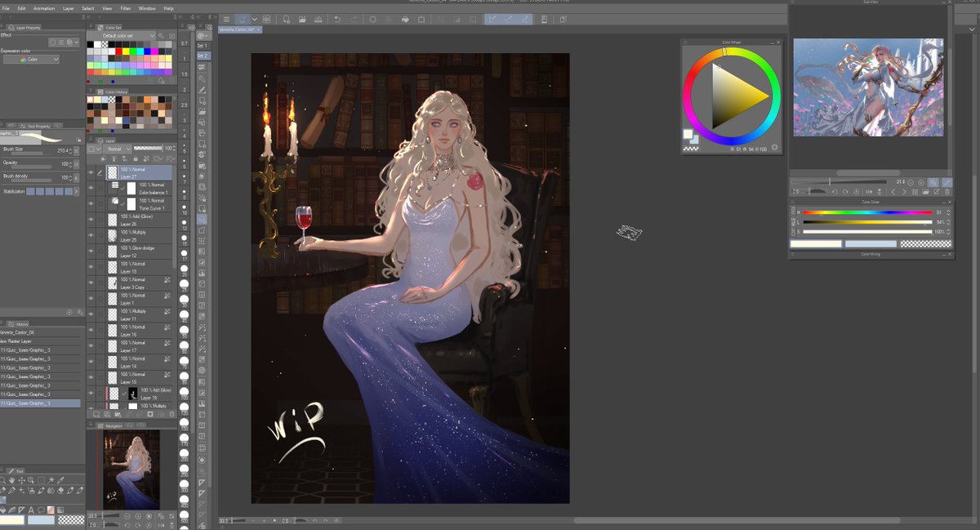Select sub color swatch in Color Slider panel
The height and width of the screenshot is (530, 980).
pyautogui.click(x=871, y=243)
